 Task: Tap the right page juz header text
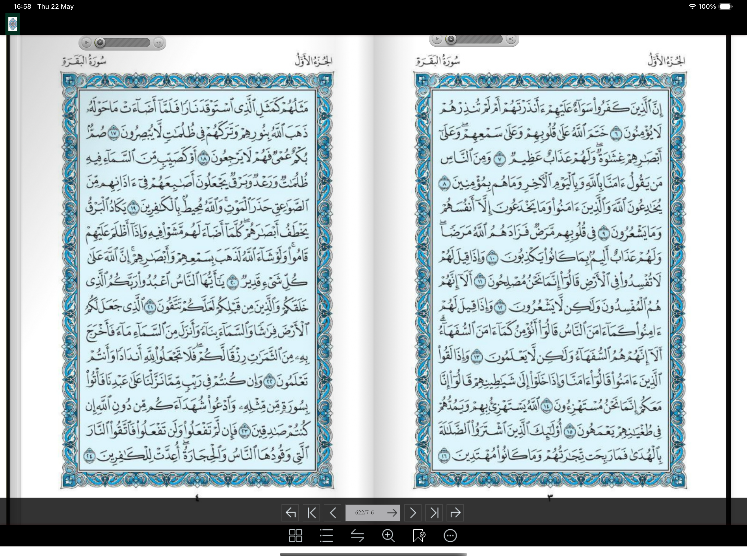tap(666, 61)
